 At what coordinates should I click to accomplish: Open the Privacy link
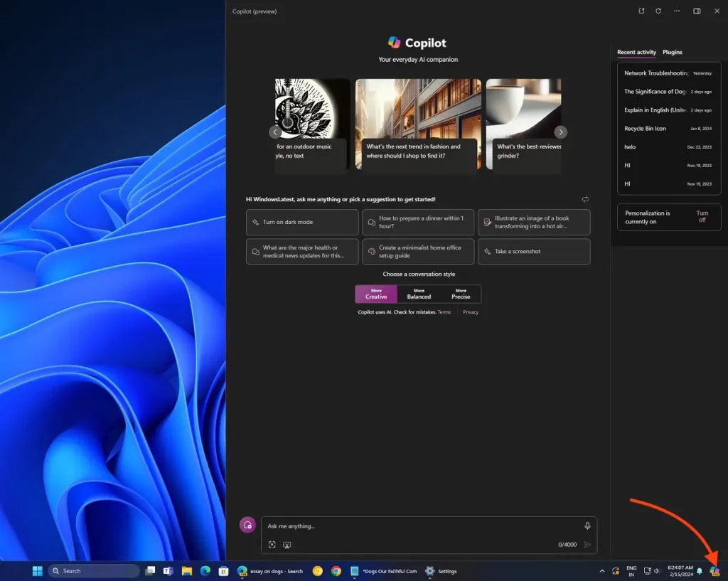(x=471, y=312)
